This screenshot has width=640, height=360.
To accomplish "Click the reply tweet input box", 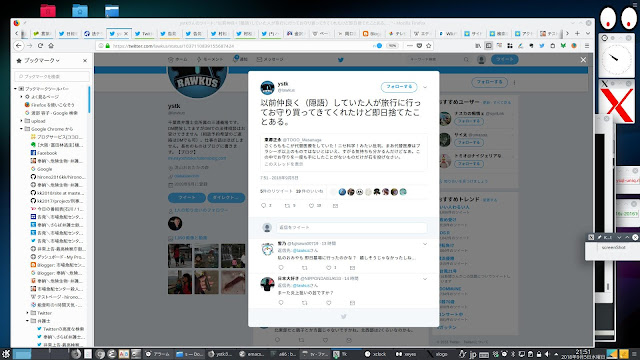I will 352,227.
